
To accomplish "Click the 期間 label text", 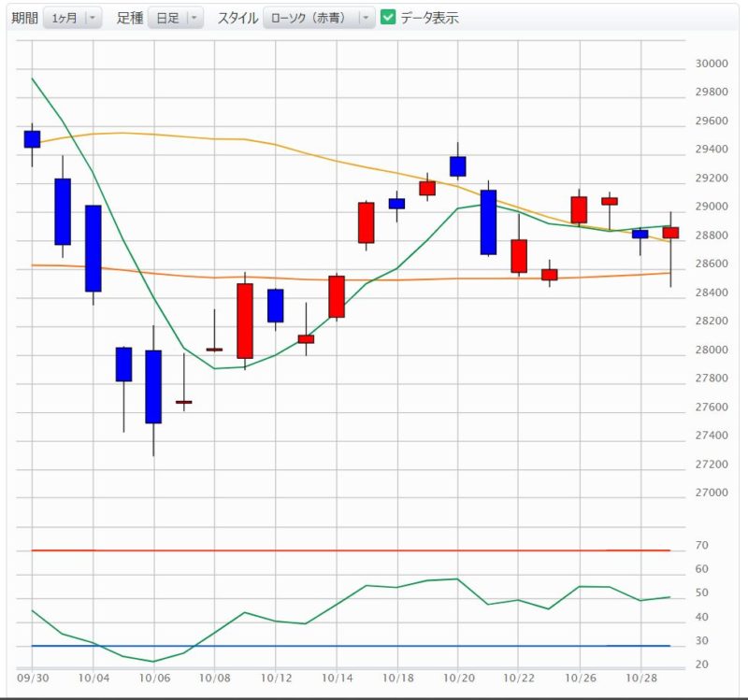I will pos(25,18).
